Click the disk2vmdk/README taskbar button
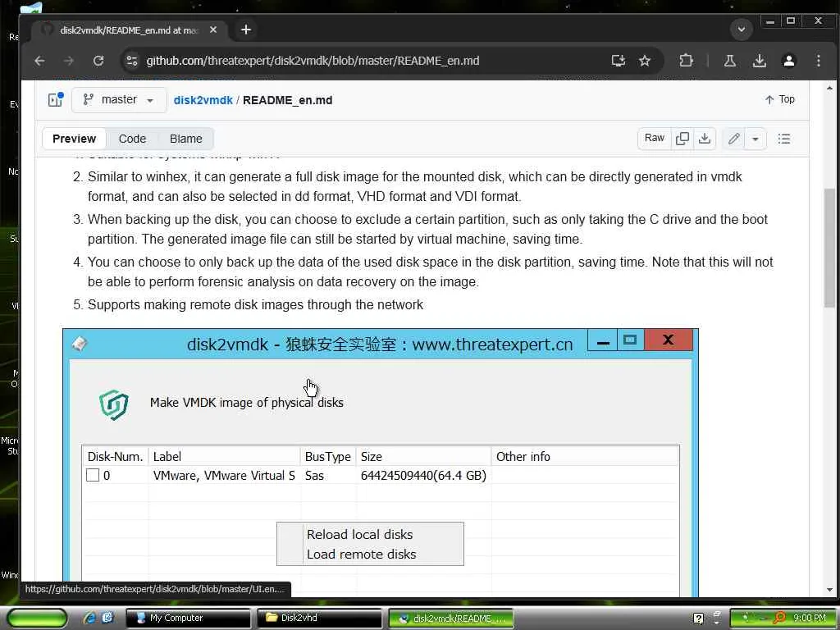Screen dimensions: 840x630 click(451, 619)
